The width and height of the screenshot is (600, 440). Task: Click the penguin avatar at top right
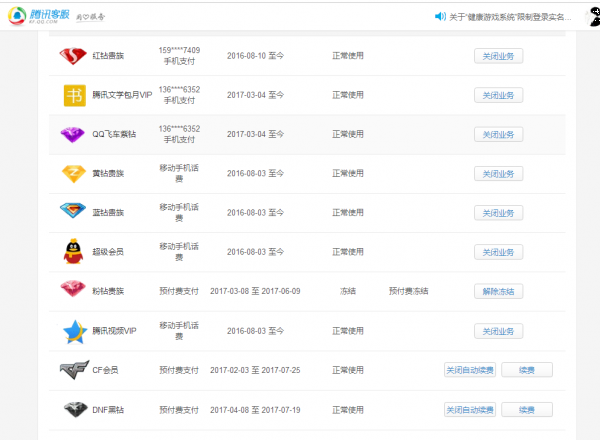[x=593, y=17]
